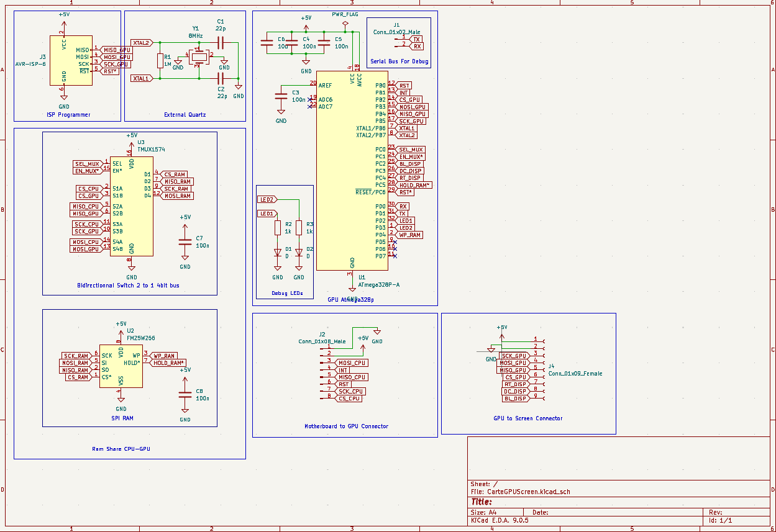Click the PWR_FLAG power symbol

pos(345,24)
